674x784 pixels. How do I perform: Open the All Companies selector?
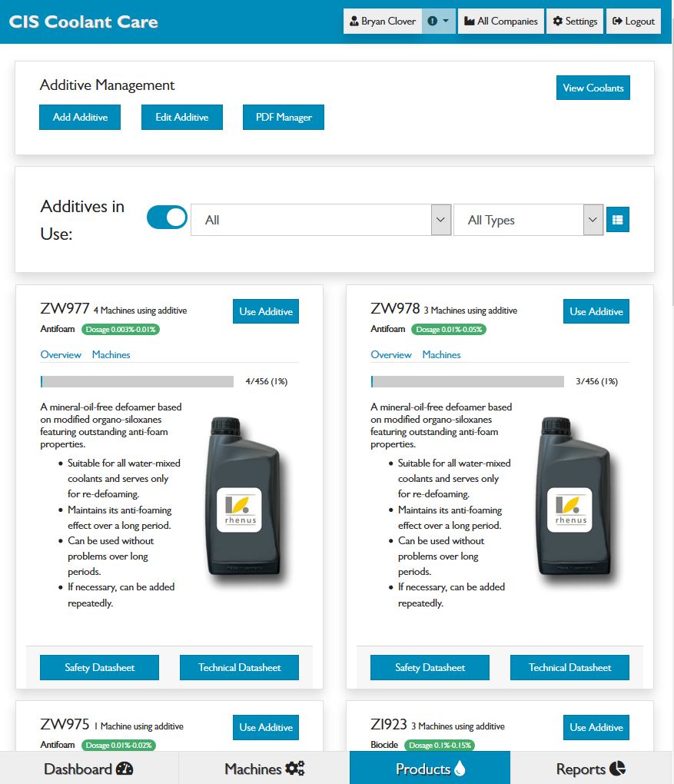(500, 22)
